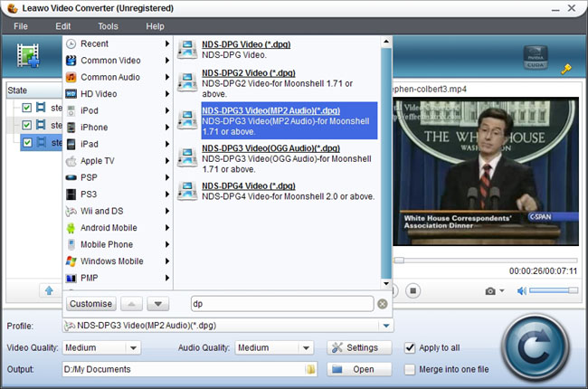
Task: Open the Edit menu
Action: pyautogui.click(x=63, y=26)
